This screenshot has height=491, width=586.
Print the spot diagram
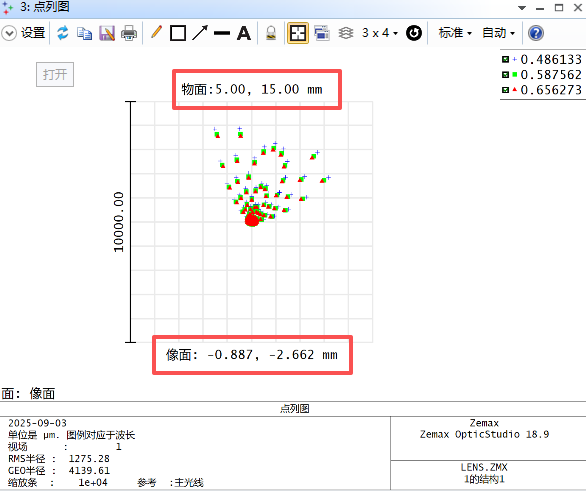129,33
